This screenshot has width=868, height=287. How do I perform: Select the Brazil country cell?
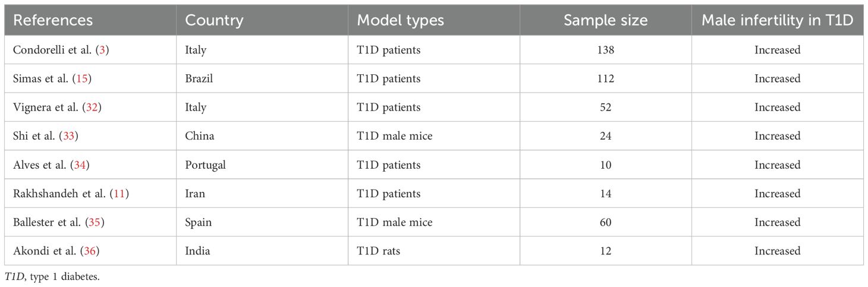199,78
